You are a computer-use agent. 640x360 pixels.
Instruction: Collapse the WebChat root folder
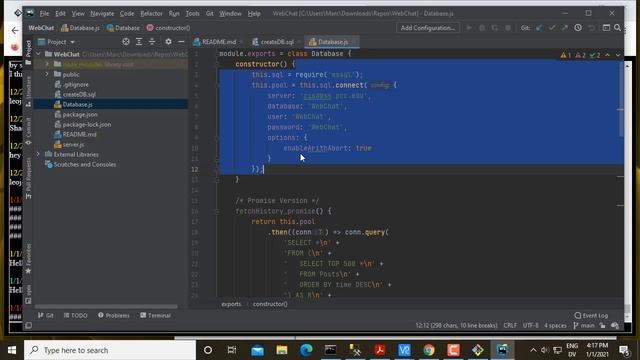(x=38, y=54)
